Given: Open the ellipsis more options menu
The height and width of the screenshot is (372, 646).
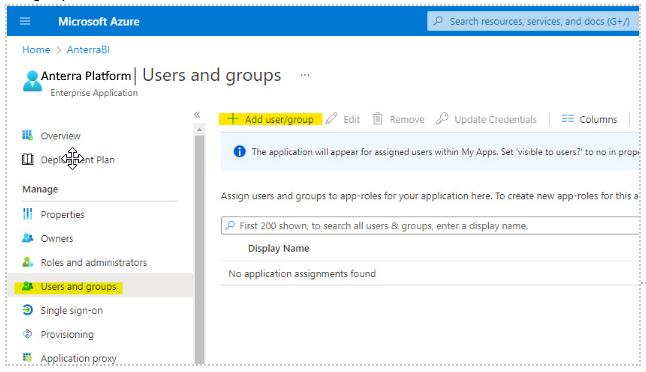Looking at the screenshot, I should (x=305, y=75).
